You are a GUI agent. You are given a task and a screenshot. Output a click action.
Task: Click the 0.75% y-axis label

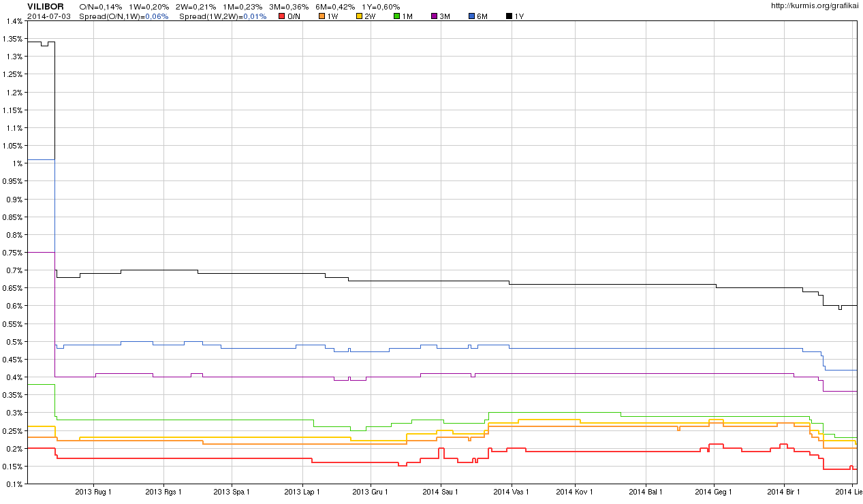click(x=12, y=252)
